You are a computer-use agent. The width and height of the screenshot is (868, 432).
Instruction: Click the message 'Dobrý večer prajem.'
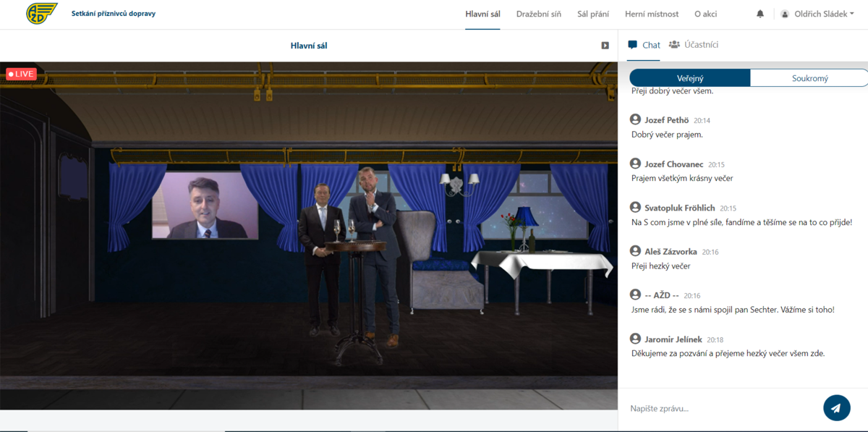point(667,135)
